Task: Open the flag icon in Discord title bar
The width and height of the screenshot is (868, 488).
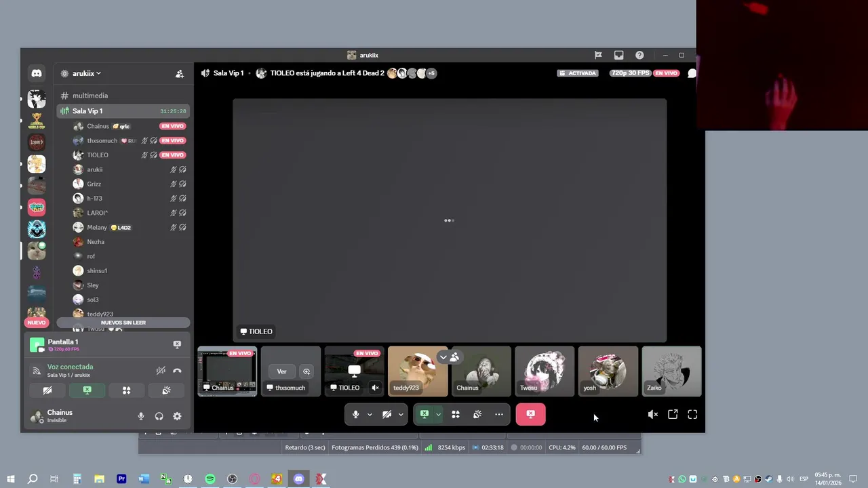Action: [x=598, y=55]
